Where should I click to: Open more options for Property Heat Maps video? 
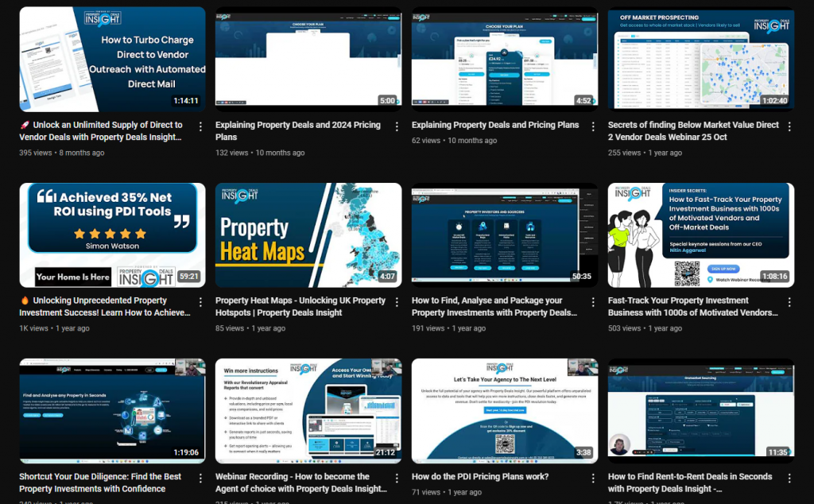point(397,301)
